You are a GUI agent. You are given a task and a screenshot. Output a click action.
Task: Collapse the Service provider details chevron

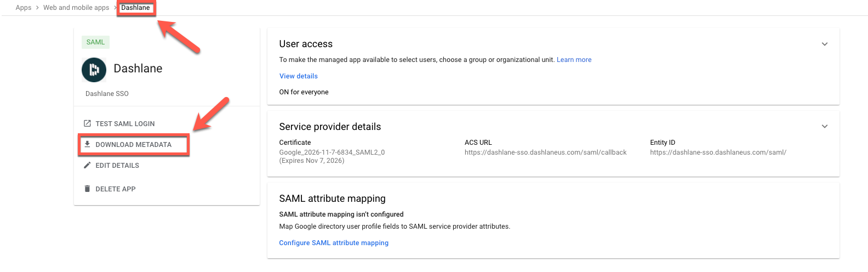point(825,127)
